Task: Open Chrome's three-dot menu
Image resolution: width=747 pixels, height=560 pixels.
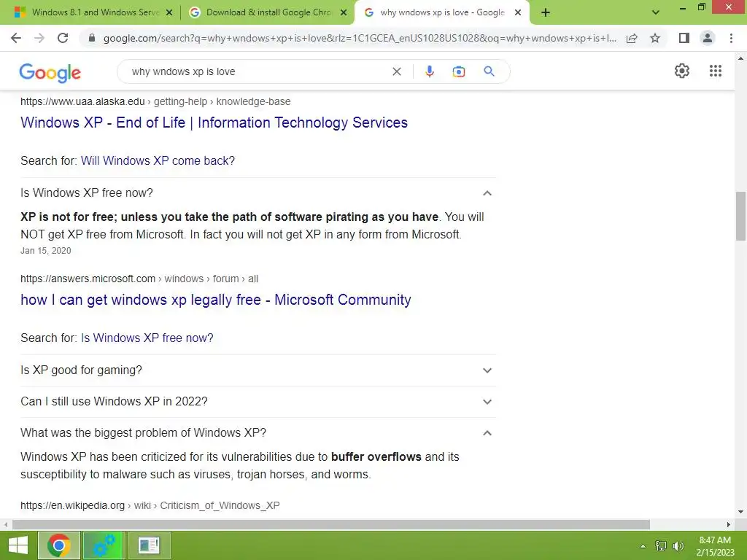Action: pos(731,38)
